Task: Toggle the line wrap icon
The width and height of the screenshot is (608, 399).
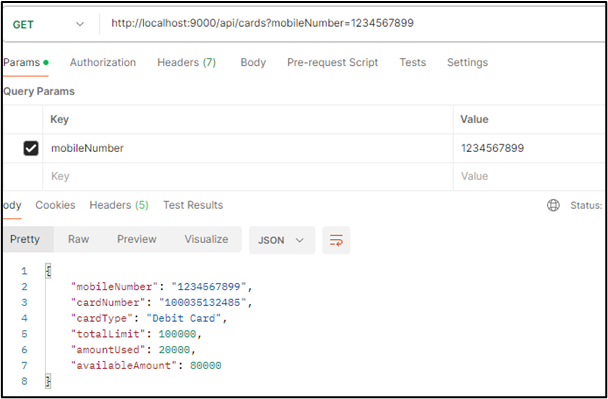Action: point(336,240)
